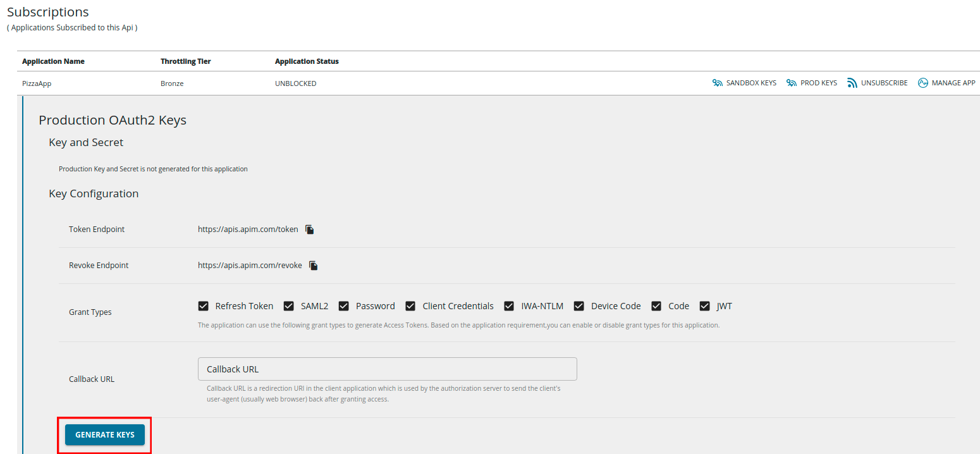The image size is (980, 454).
Task: Copy the Token Endpoint URL using its copy icon
Action: [309, 229]
